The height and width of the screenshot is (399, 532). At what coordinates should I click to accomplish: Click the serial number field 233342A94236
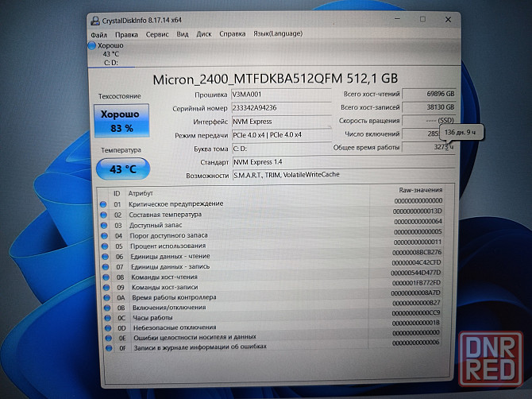(x=281, y=108)
